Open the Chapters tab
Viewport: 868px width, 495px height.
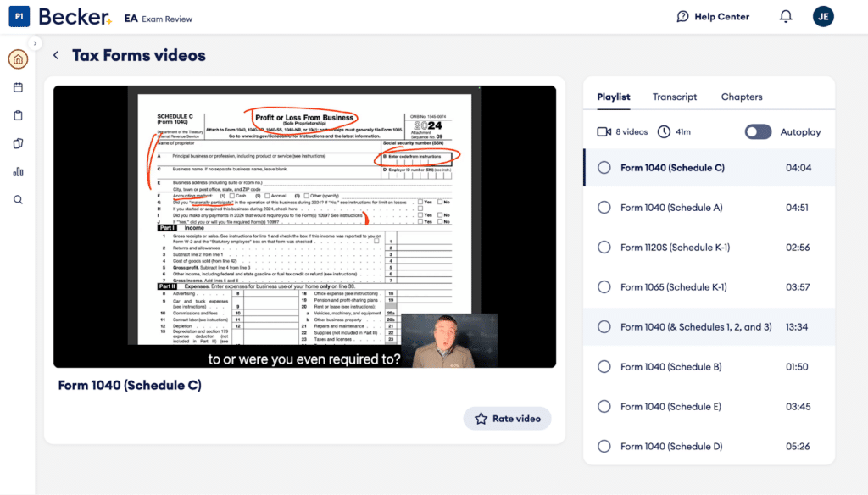click(741, 97)
